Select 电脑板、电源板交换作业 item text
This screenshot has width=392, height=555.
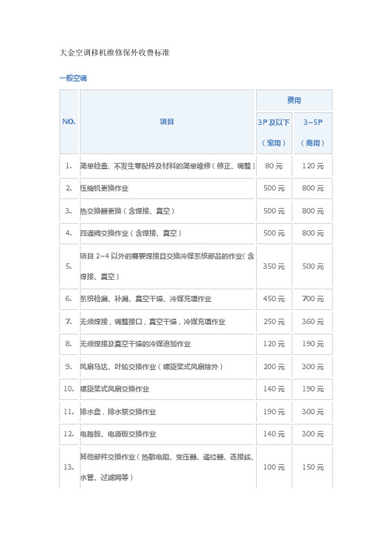118,434
